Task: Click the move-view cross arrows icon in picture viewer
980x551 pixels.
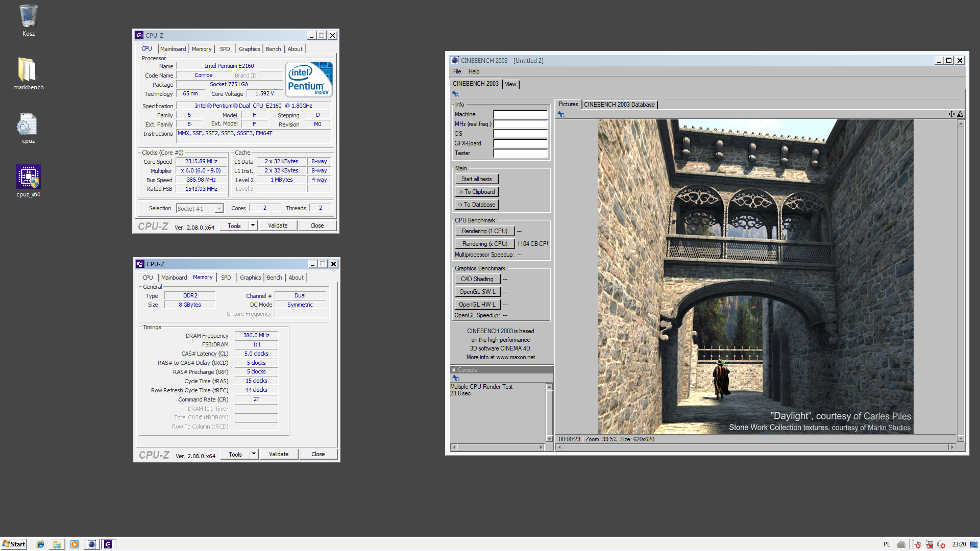Action: (951, 114)
